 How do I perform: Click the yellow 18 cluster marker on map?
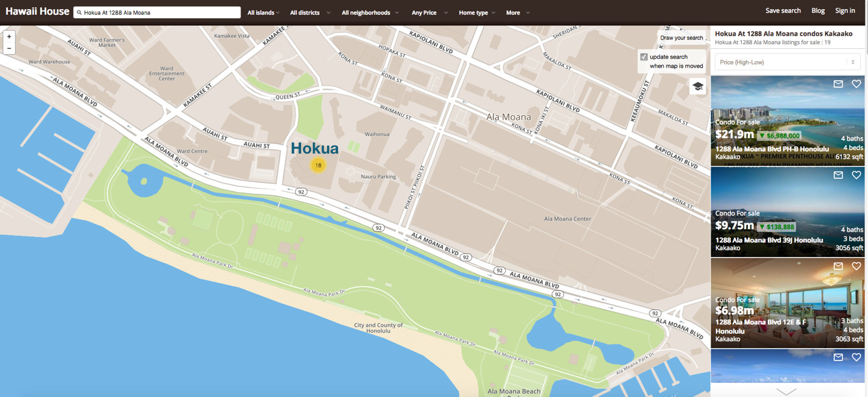[318, 165]
